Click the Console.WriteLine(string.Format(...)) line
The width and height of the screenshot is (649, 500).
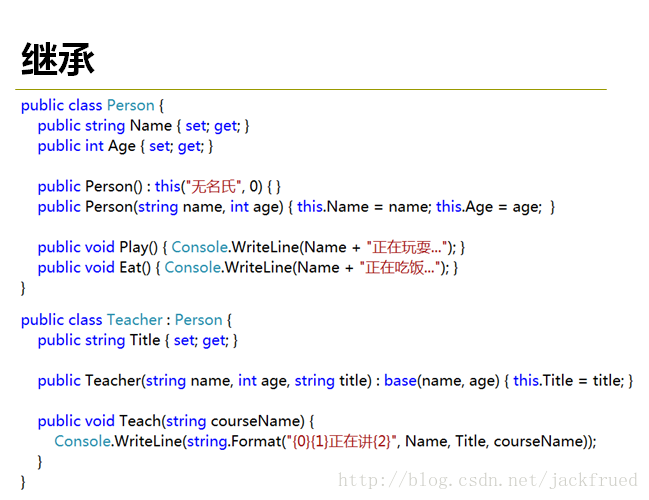pos(325,441)
